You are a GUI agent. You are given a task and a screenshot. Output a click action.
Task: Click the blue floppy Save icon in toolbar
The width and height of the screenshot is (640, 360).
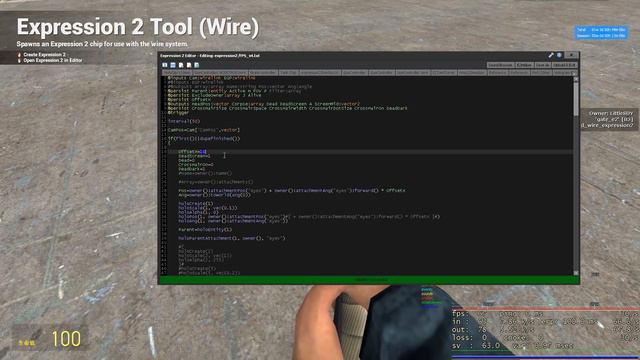[x=173, y=65]
